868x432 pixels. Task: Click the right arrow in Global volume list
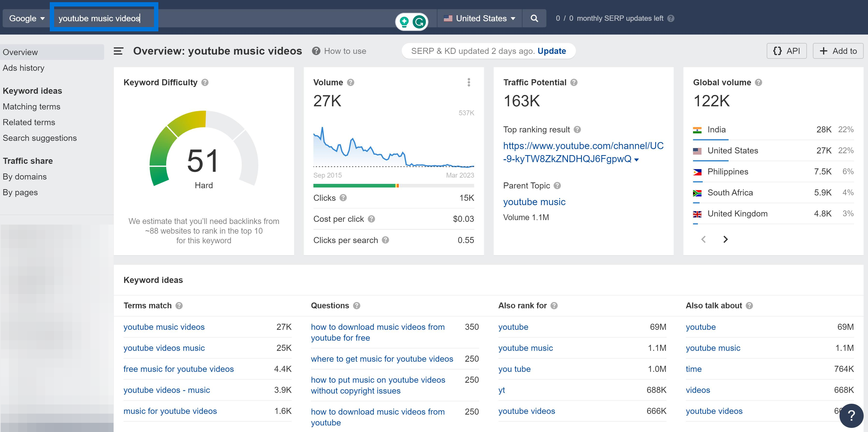726,239
